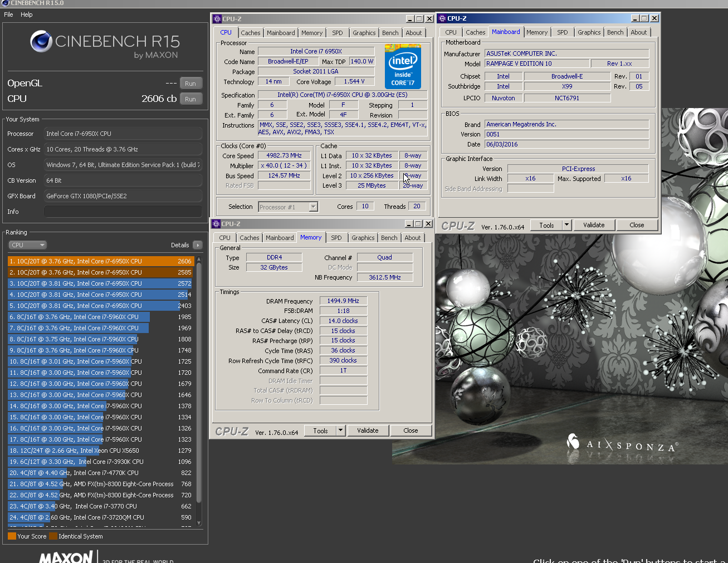Select ranking row 20 i7-4770K

click(x=101, y=473)
